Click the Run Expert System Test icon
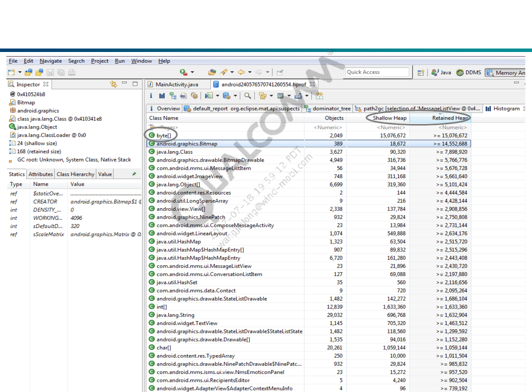The width and height of the screenshot is (532, 392). [209, 95]
